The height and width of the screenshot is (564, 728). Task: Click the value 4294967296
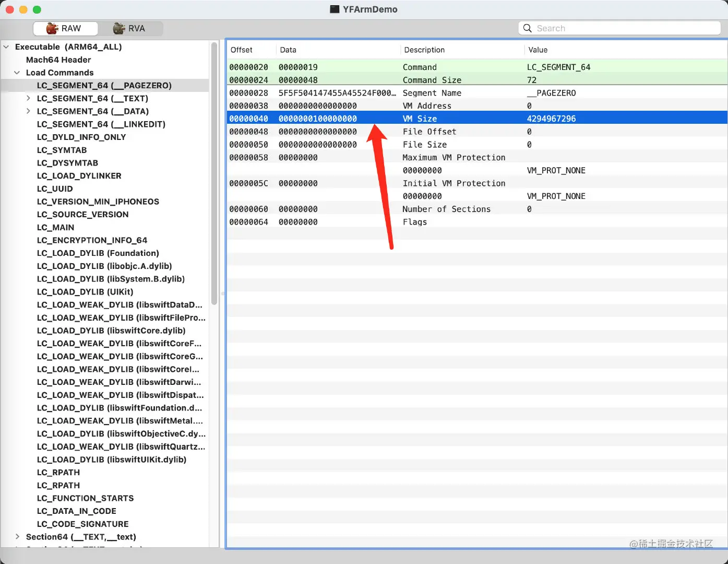point(551,119)
